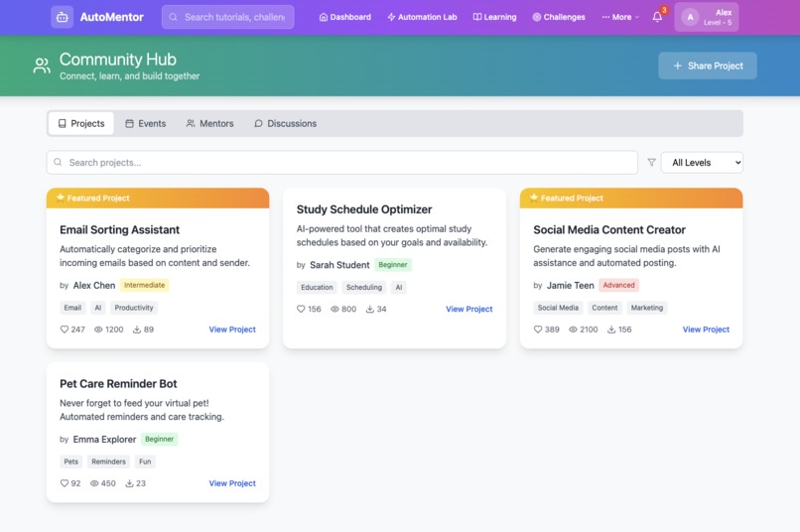
Task: Click the Email Sorting Assistant title
Action: tap(119, 230)
